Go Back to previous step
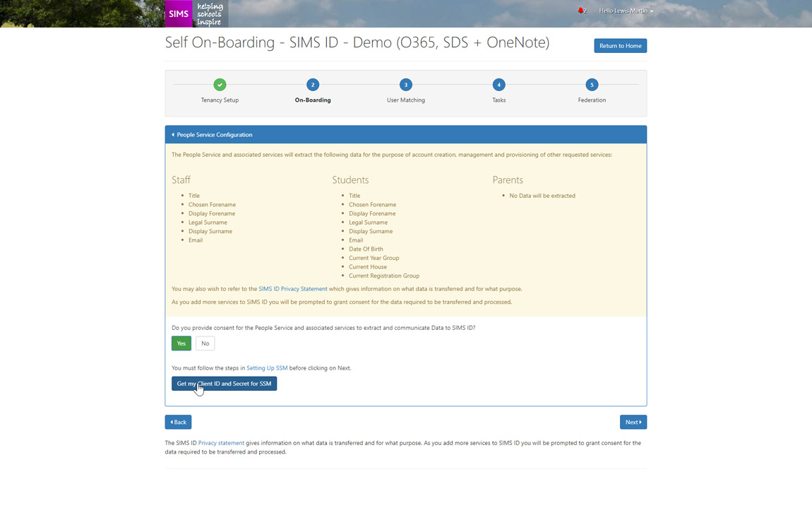Screen dimensions: 812x508 (178, 422)
